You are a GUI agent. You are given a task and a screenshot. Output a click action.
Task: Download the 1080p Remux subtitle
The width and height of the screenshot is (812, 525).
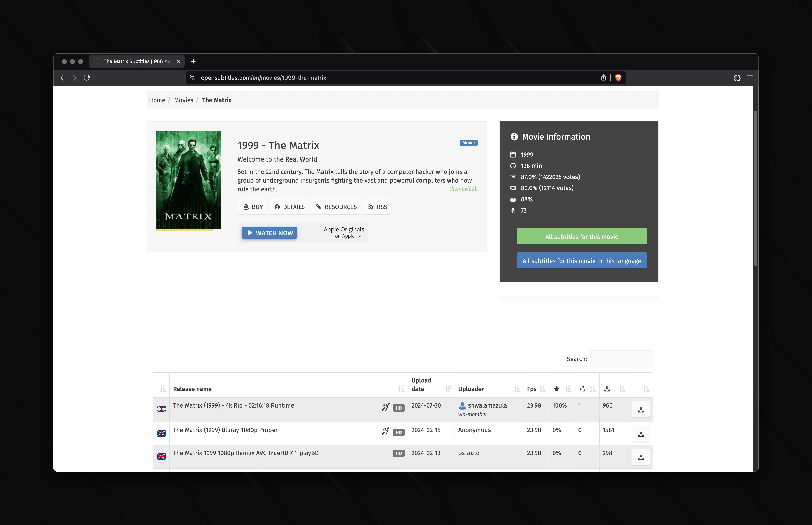(x=640, y=457)
